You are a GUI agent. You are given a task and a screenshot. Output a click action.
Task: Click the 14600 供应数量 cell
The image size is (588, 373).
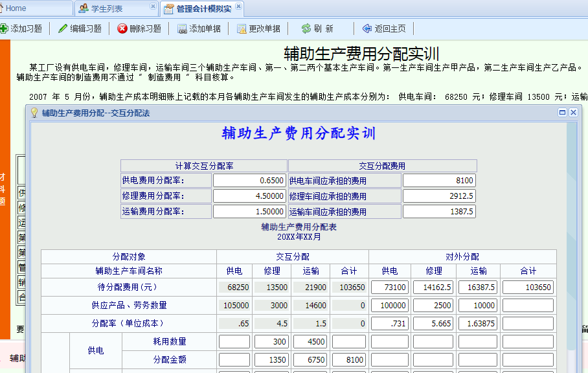point(310,305)
